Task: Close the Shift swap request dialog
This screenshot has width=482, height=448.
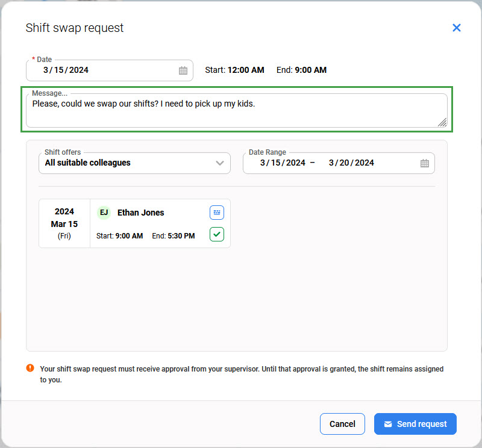Action: pos(456,28)
